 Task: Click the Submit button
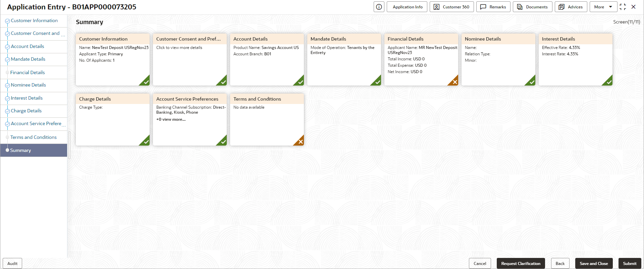point(630,263)
